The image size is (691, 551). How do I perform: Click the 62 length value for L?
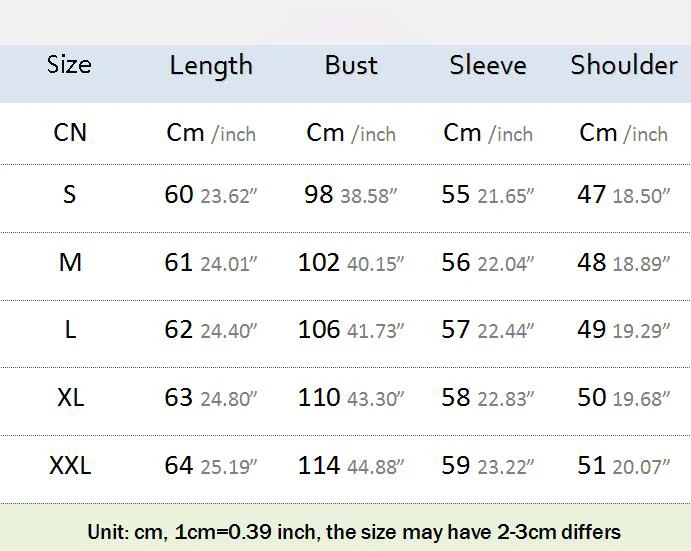click(178, 329)
